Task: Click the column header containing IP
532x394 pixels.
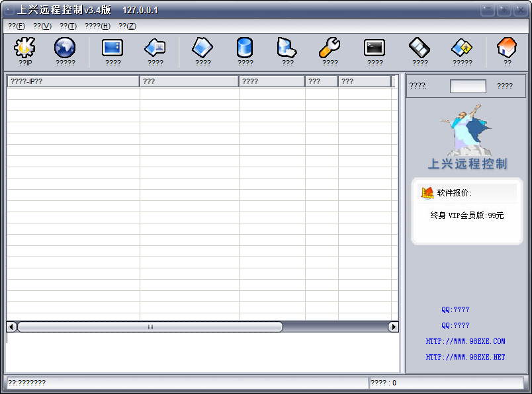Action: point(73,81)
